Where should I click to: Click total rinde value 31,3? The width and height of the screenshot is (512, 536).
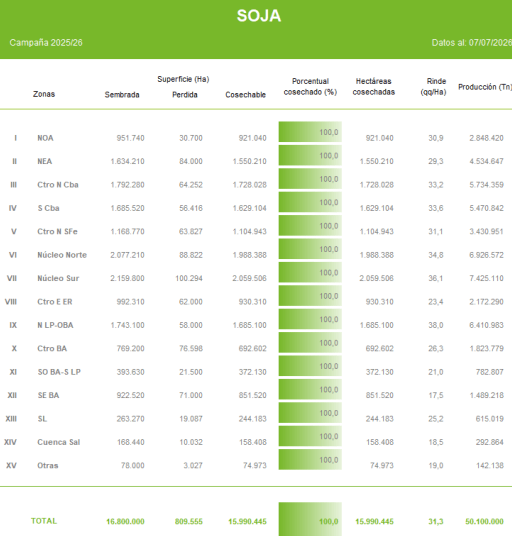[x=436, y=522]
